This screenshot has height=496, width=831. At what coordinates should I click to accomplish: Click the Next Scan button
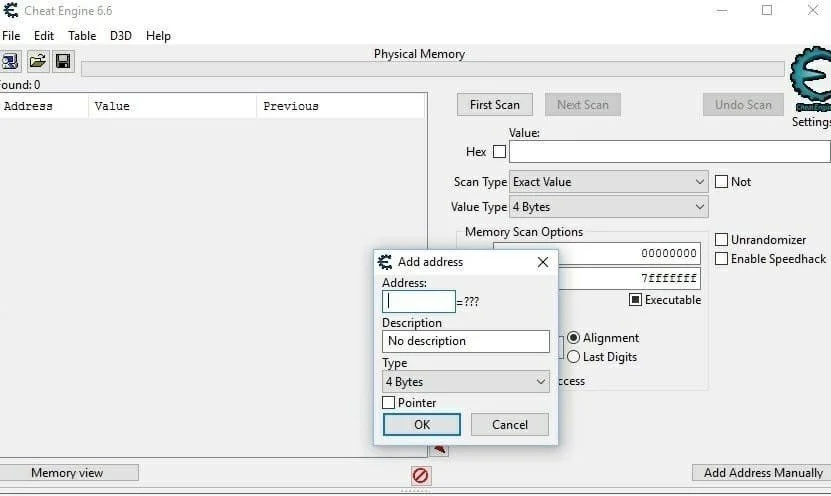tap(583, 105)
